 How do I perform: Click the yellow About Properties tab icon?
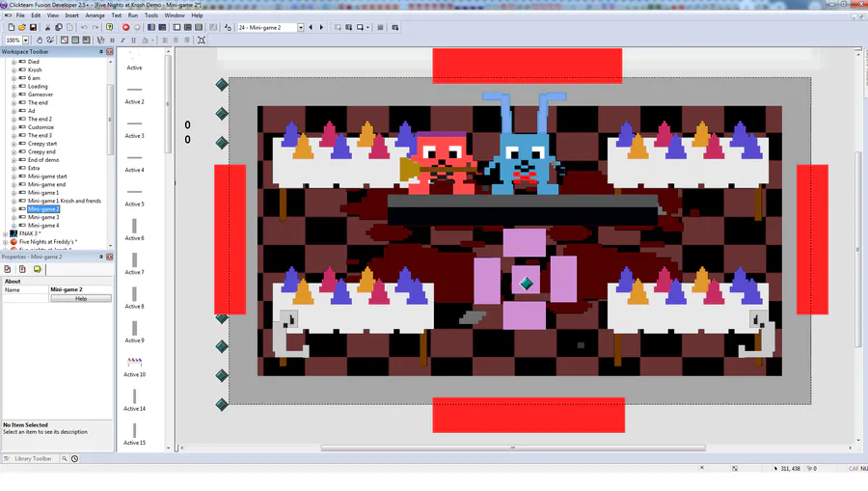37,269
